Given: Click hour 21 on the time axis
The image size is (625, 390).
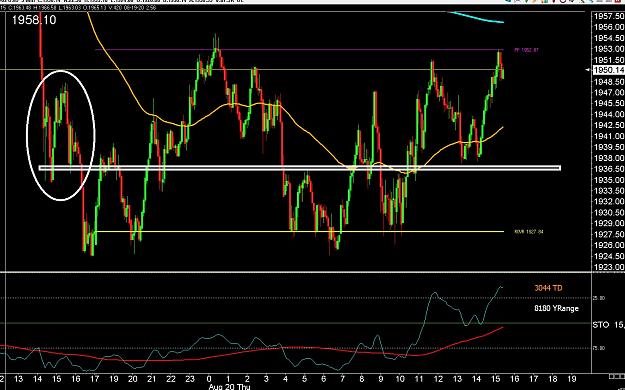Looking at the screenshot, I should 151,378.
